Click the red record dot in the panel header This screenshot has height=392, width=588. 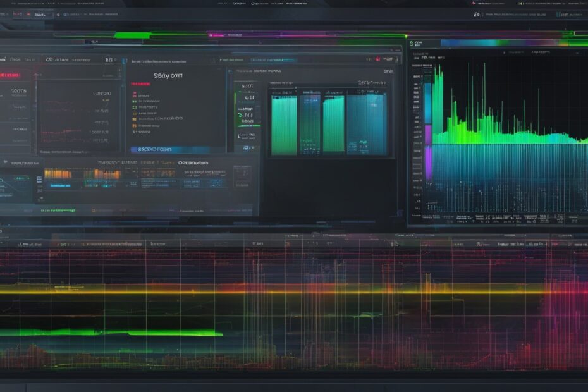click(x=377, y=58)
